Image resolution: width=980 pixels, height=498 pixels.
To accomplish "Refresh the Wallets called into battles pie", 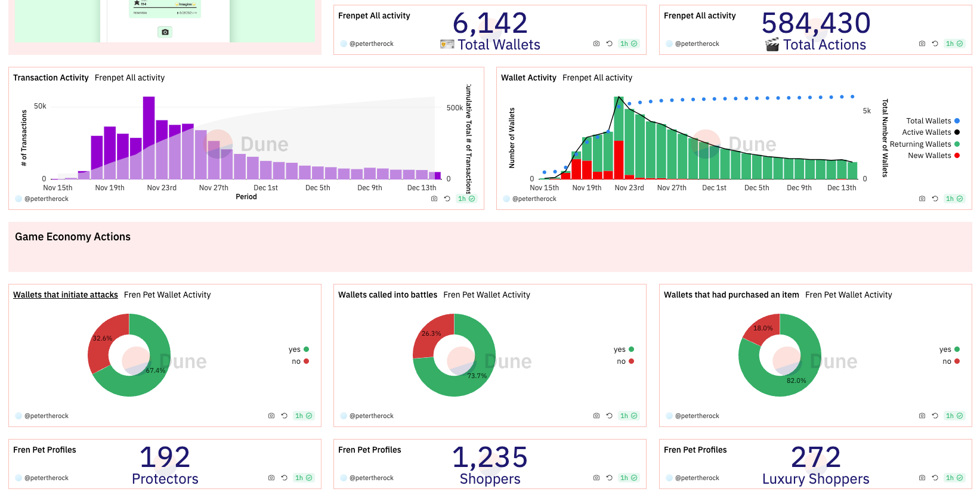I will [610, 416].
